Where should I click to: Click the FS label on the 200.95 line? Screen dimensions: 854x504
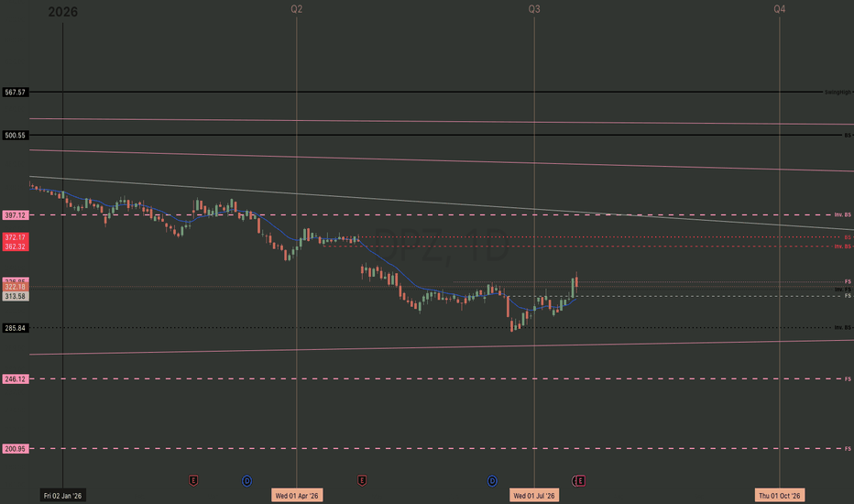[x=848, y=449]
